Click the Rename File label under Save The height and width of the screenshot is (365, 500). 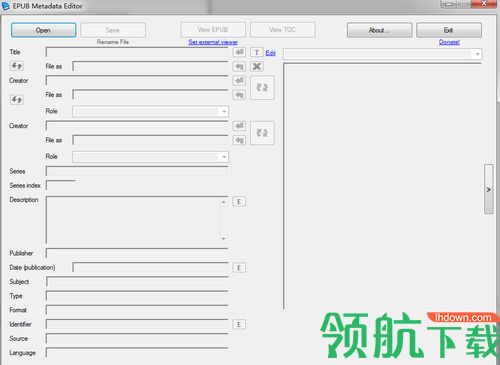coord(113,42)
